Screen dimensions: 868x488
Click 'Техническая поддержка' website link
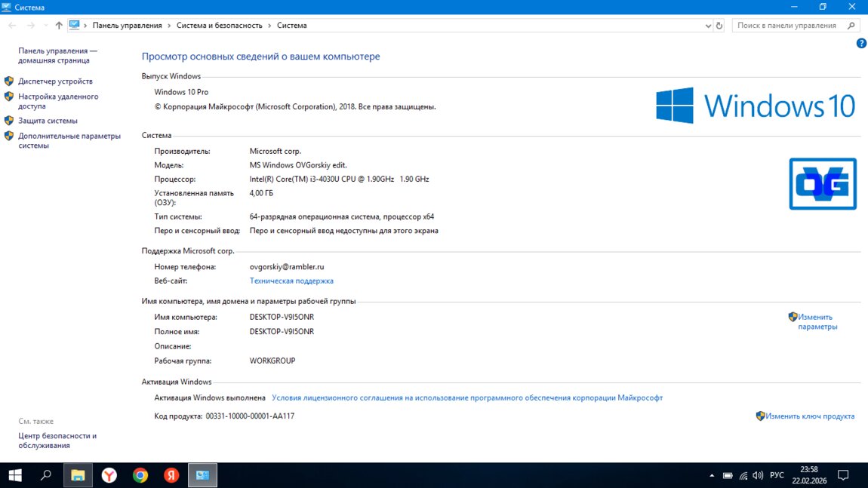[x=291, y=281]
